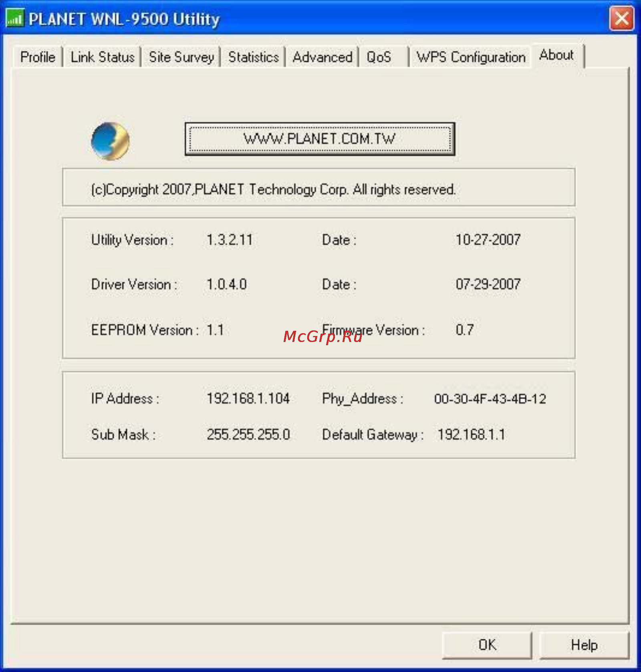Click the default gateway 192.168.1.1
This screenshot has width=641, height=672.
coord(471,435)
